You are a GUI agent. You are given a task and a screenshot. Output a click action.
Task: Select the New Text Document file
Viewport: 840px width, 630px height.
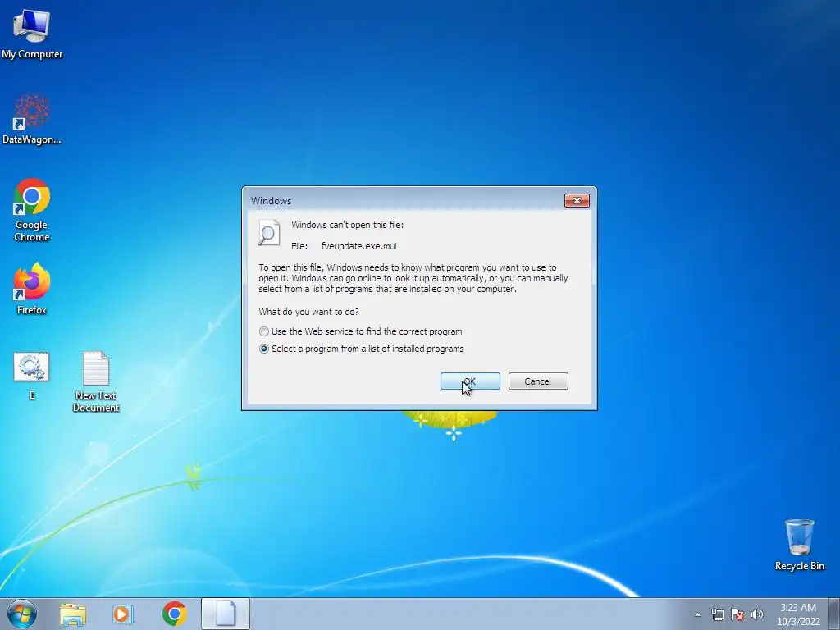(x=96, y=381)
